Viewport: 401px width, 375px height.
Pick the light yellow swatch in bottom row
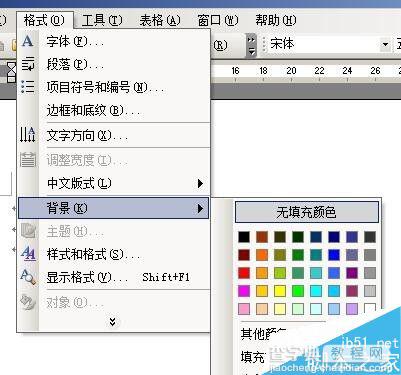click(280, 309)
